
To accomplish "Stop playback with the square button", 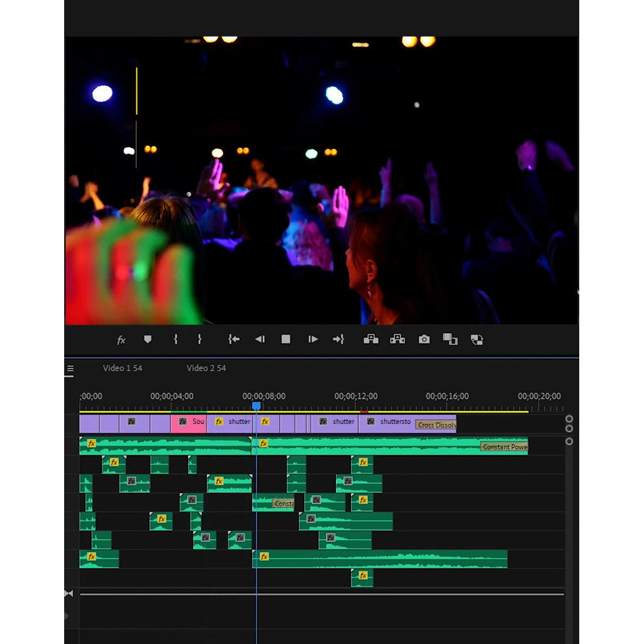I will 286,339.
